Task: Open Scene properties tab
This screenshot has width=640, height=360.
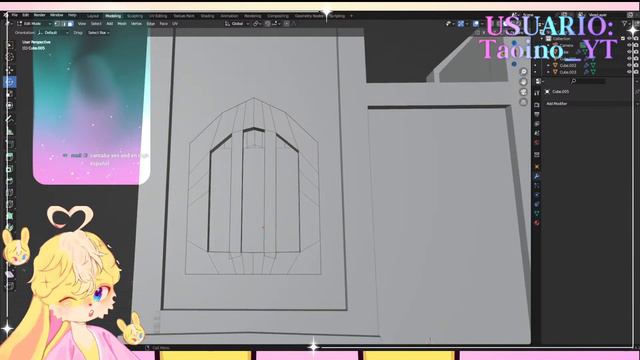Action: pyautogui.click(x=537, y=133)
